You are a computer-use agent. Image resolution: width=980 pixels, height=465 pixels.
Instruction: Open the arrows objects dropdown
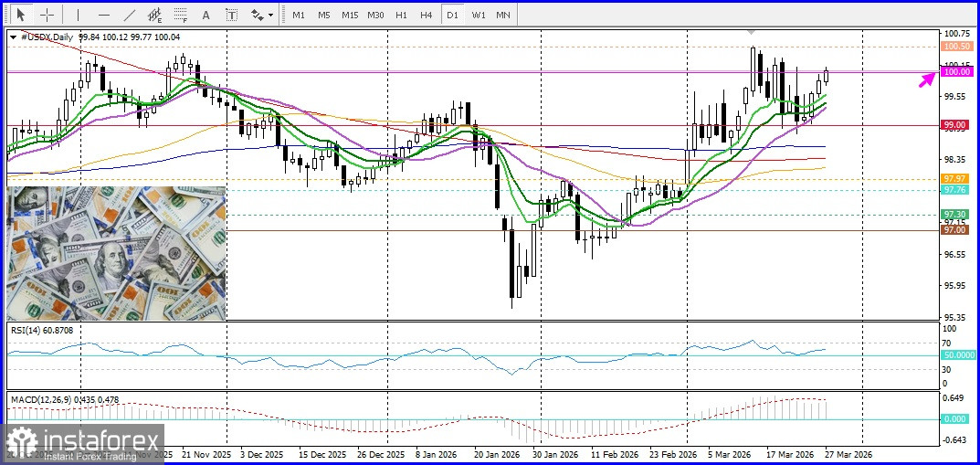pyautogui.click(x=262, y=15)
